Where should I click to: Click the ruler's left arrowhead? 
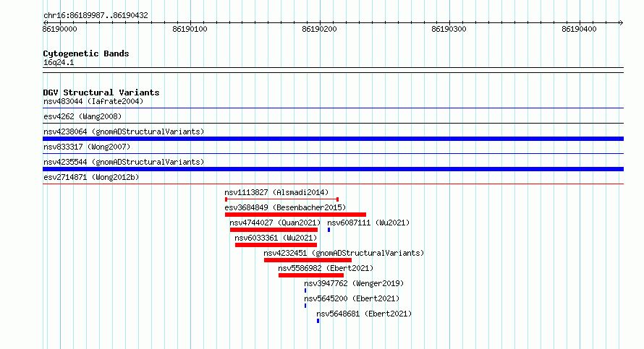pos(45,22)
